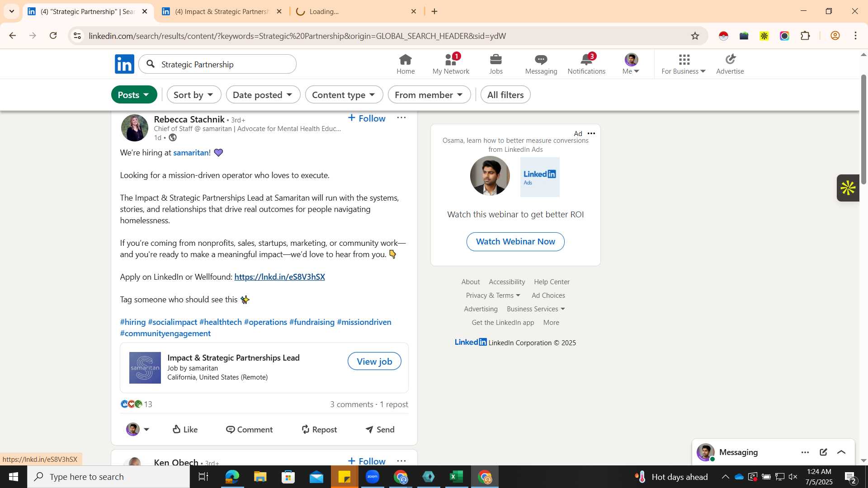Open the Chrome extensions puzzle icon
Viewport: 868px width, 488px height.
click(x=805, y=36)
